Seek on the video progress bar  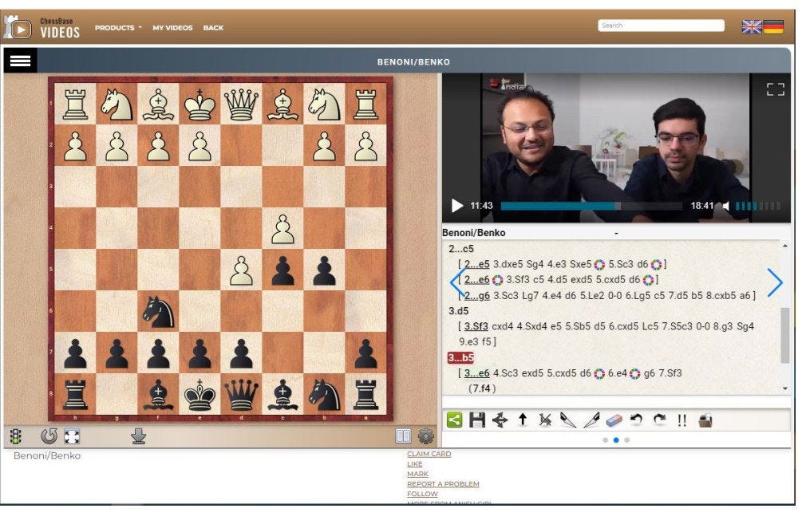(591, 206)
